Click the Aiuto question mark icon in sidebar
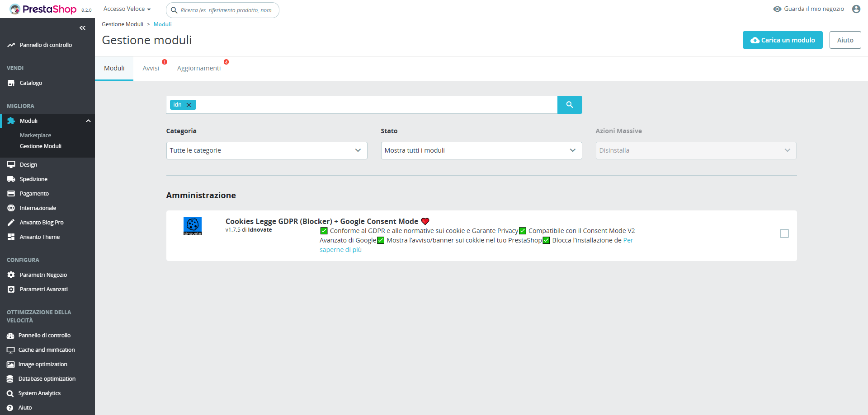This screenshot has width=868, height=415. pos(10,408)
